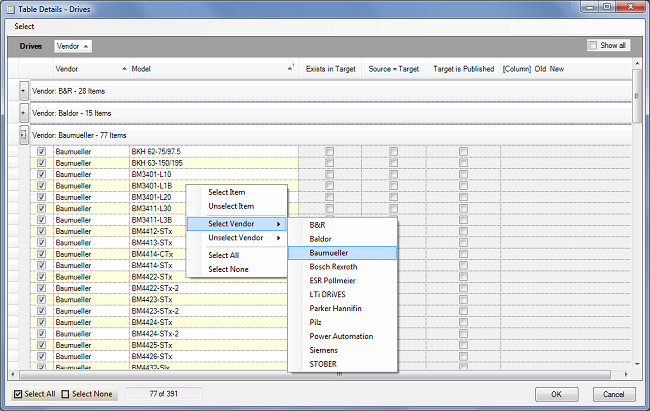Uncheck the BKH 62-75/97.5 row checkbox
The image size is (650, 411).
(x=41, y=151)
